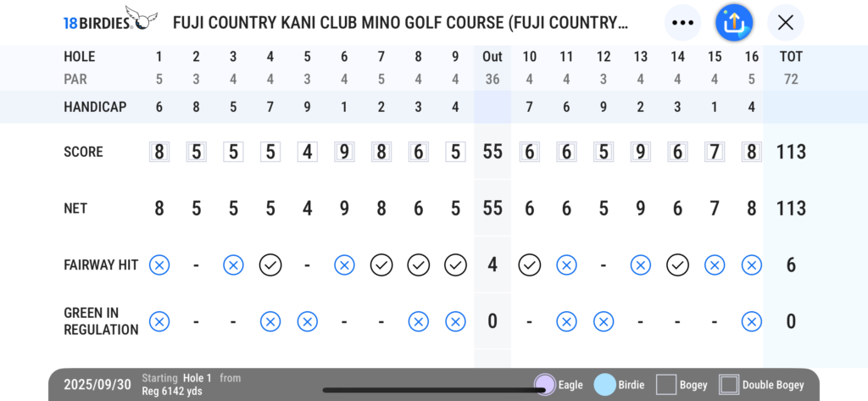Select the Out total score 55
The height and width of the screenshot is (401, 868).
click(x=492, y=152)
